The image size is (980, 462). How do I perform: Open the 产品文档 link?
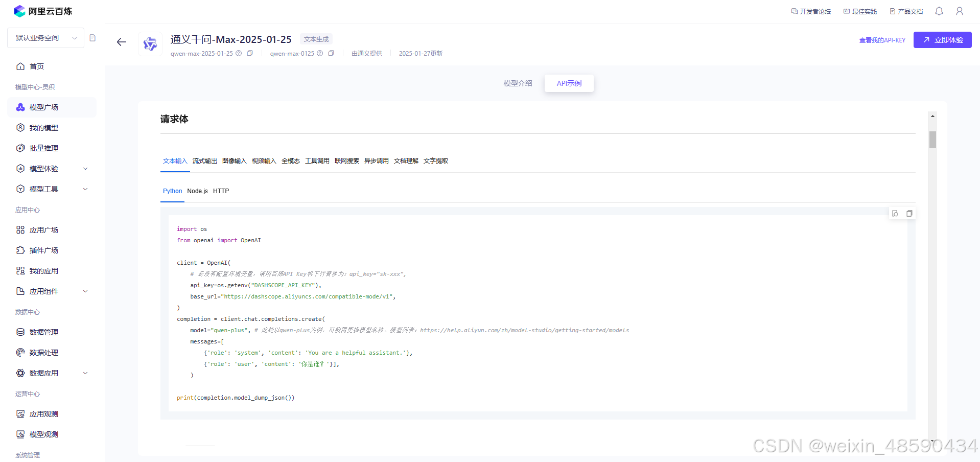(x=906, y=11)
